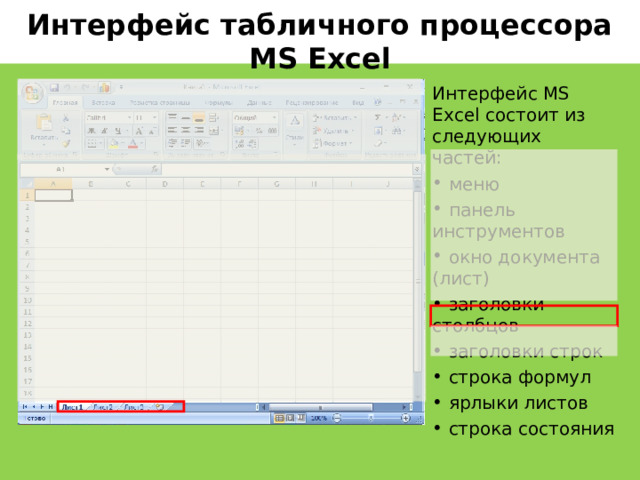Increase indent in cell
This screenshot has width=640, height=480.
(x=186, y=143)
